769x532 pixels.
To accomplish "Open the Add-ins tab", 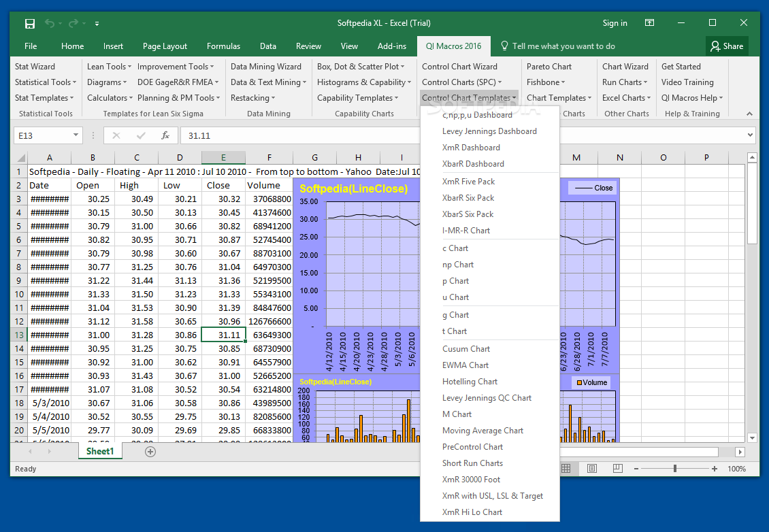I will [x=392, y=46].
